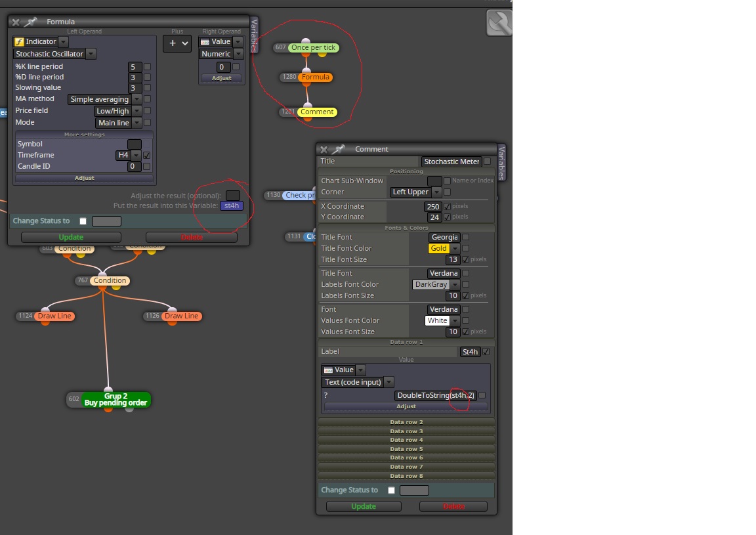756x535 pixels.
Task: Edit the DoubleToString(st4h,2) code input
Action: [x=435, y=396]
